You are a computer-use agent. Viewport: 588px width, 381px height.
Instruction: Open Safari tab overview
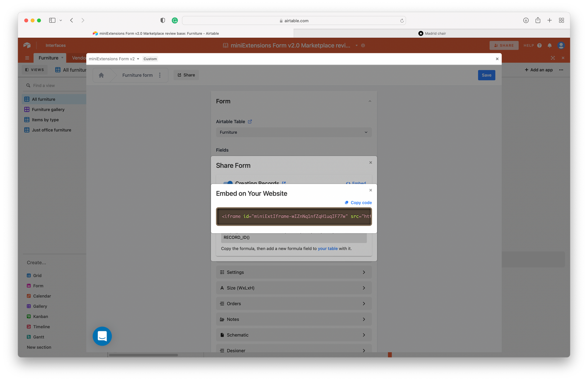562,20
